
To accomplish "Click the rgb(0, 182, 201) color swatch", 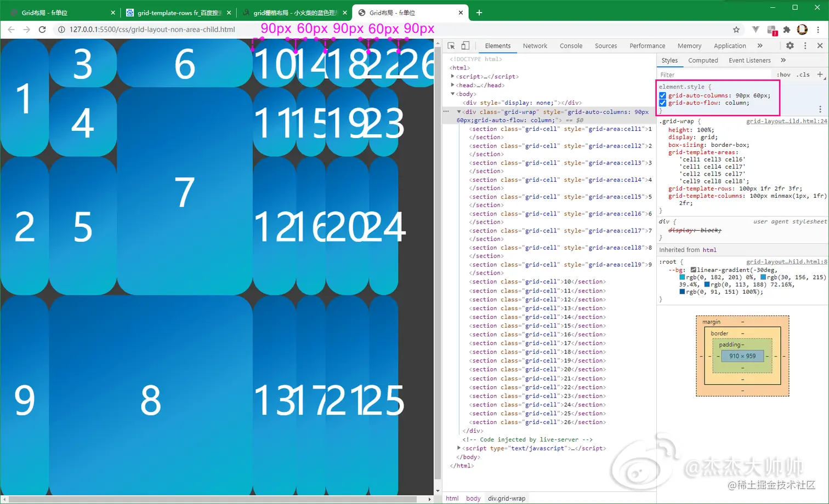I will [x=682, y=277].
